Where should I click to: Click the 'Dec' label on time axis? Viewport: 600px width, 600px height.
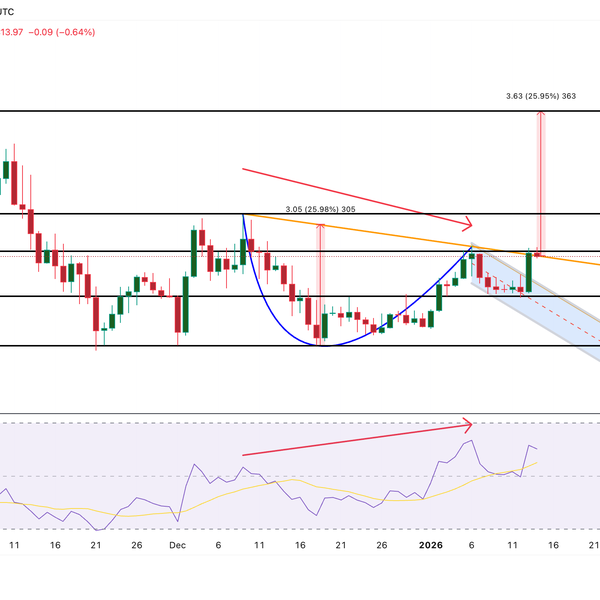coord(178,545)
